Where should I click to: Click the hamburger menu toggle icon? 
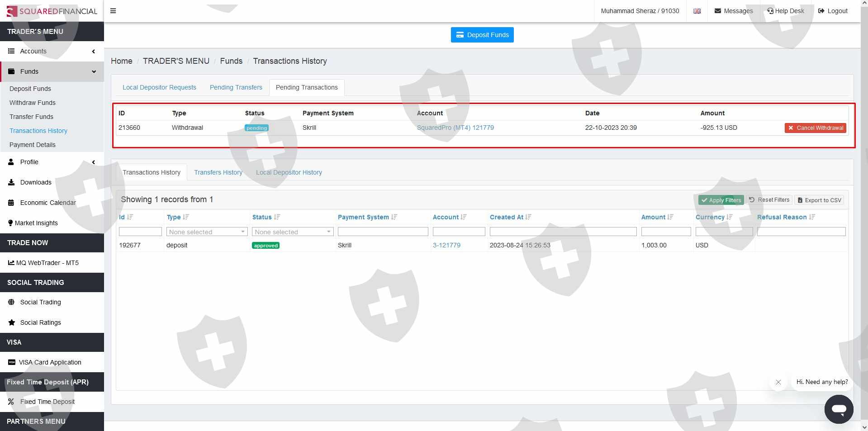point(113,11)
